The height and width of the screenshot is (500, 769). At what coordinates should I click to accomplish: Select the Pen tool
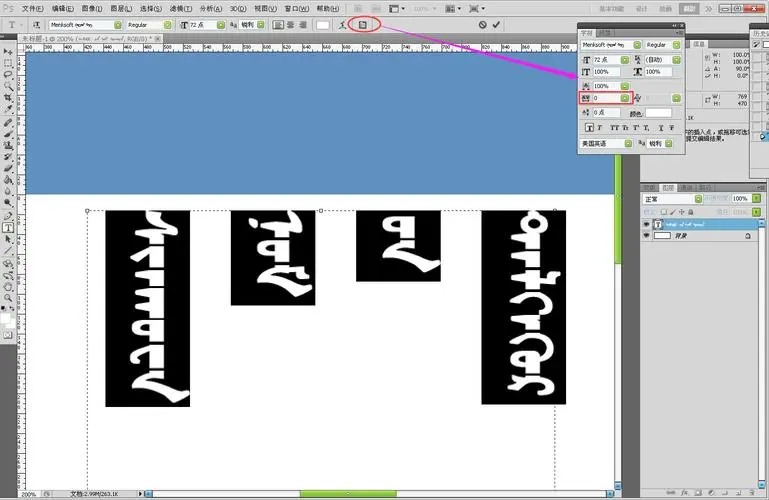(x=8, y=216)
